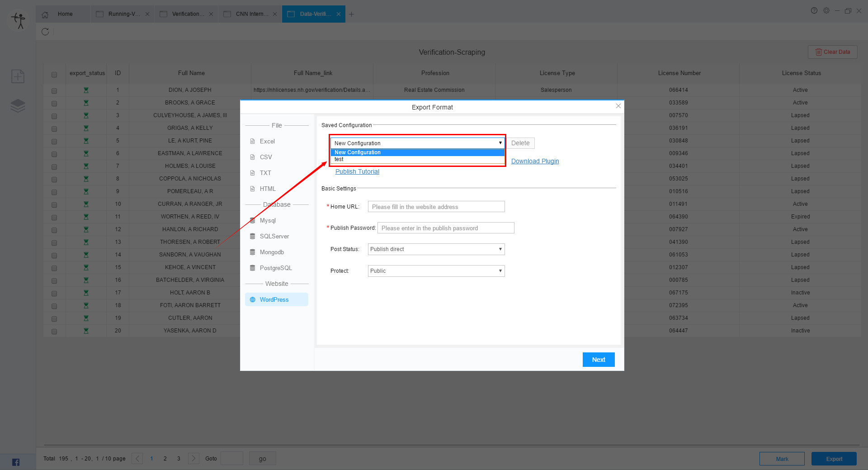The width and height of the screenshot is (868, 470).
Task: Close the Running-V... tab
Action: [x=147, y=14]
